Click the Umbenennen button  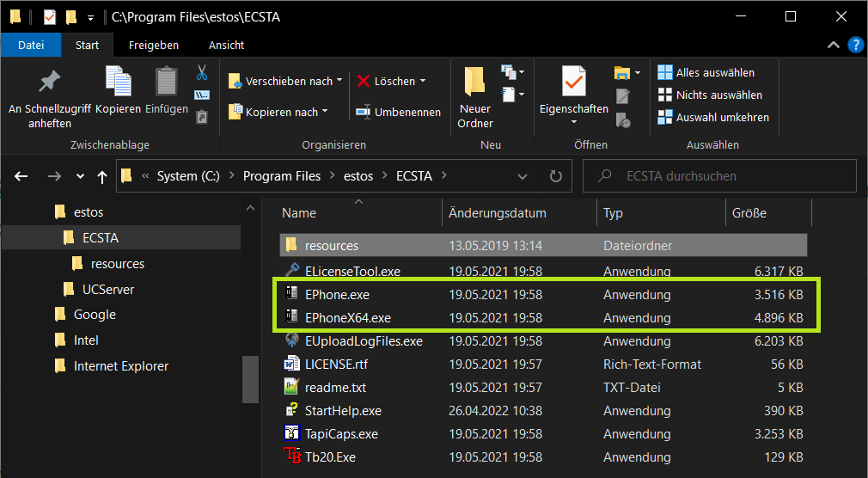click(x=398, y=112)
